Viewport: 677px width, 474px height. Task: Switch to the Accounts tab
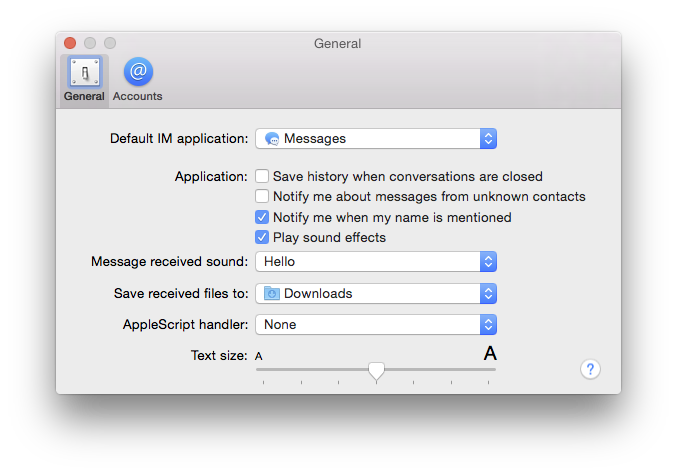138,80
